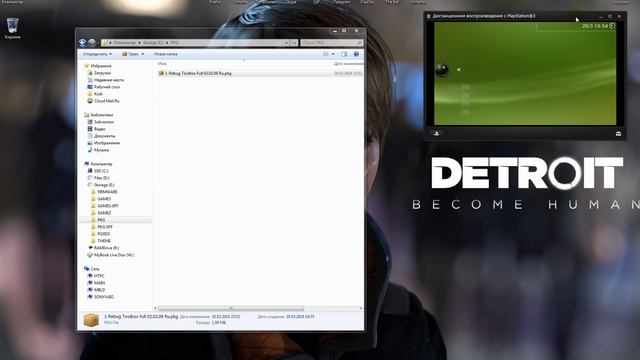The image size is (640, 360).
Task: Click the Explorer search field
Action: click(x=331, y=42)
